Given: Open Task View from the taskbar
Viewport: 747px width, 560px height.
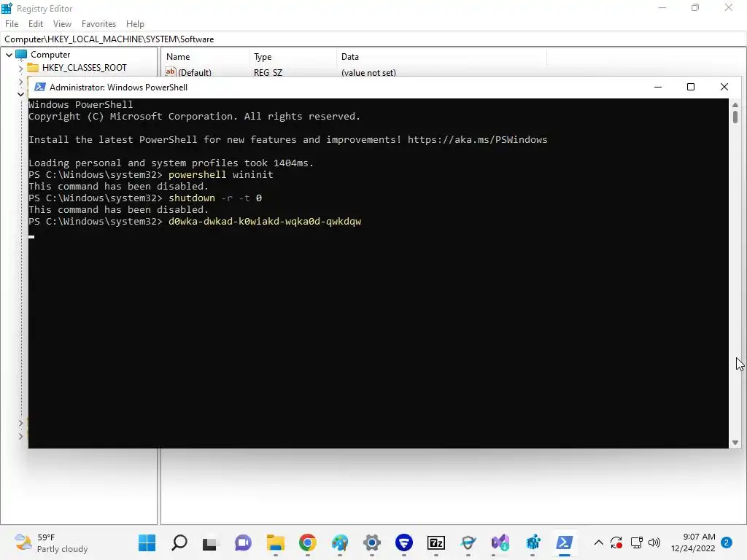Looking at the screenshot, I should pyautogui.click(x=209, y=542).
